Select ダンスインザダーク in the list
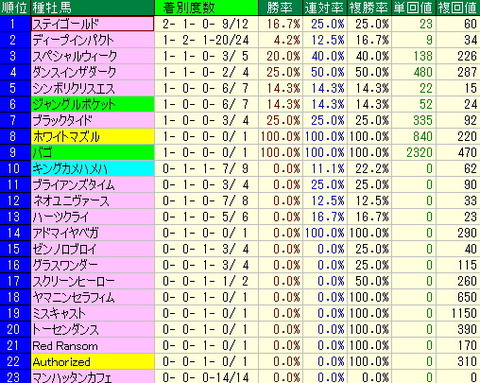Image resolution: width=480 pixels, height=383 pixels. [93, 72]
